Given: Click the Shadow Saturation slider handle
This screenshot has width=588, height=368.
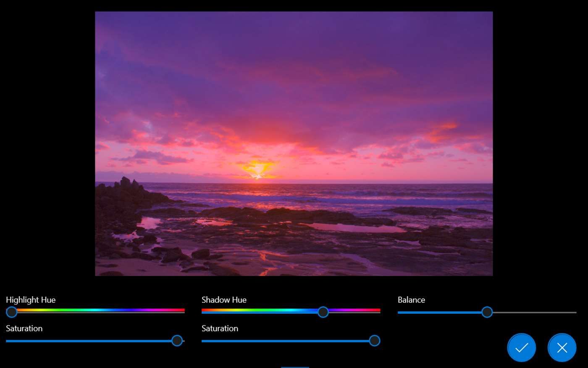Looking at the screenshot, I should 374,341.
